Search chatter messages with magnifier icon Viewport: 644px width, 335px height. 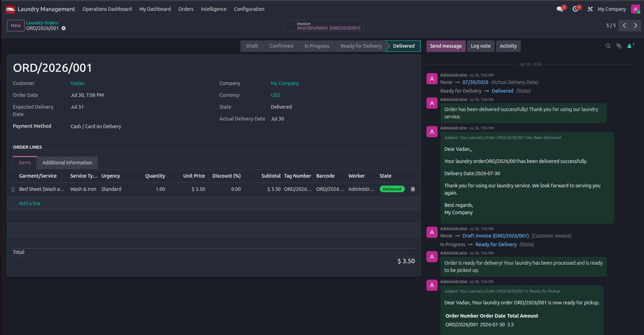[x=608, y=46]
